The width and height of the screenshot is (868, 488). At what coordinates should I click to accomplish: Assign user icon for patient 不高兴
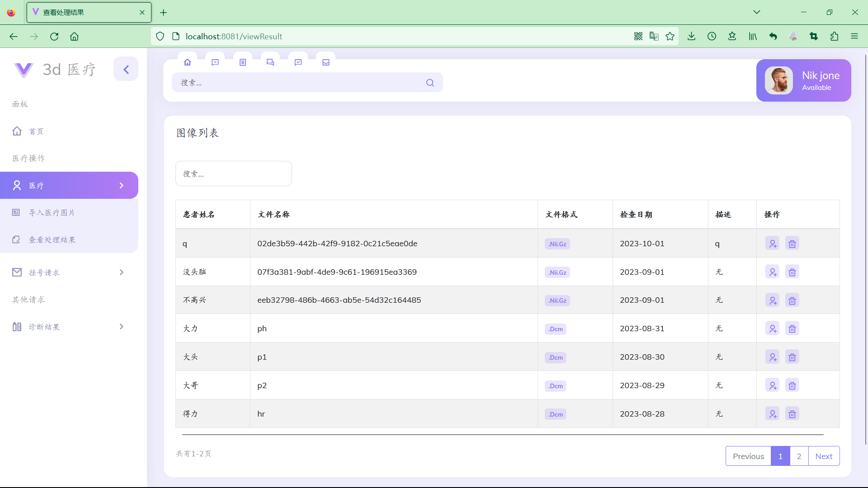pos(773,300)
